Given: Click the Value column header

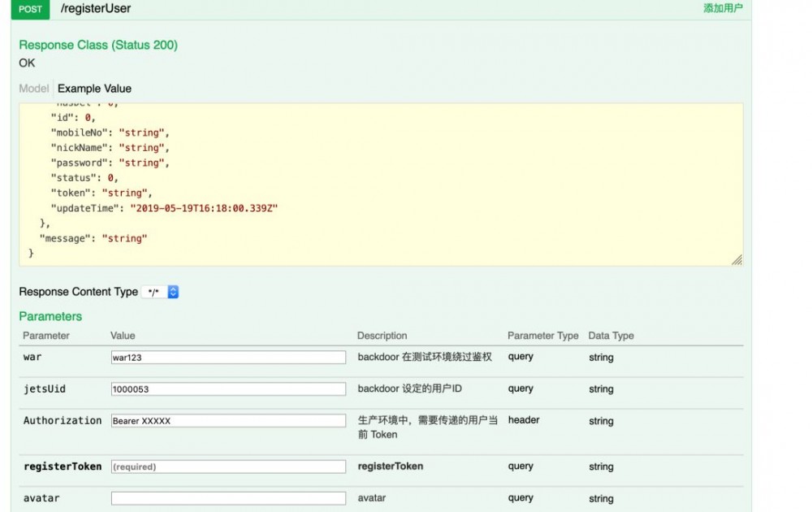Looking at the screenshot, I should point(123,336).
